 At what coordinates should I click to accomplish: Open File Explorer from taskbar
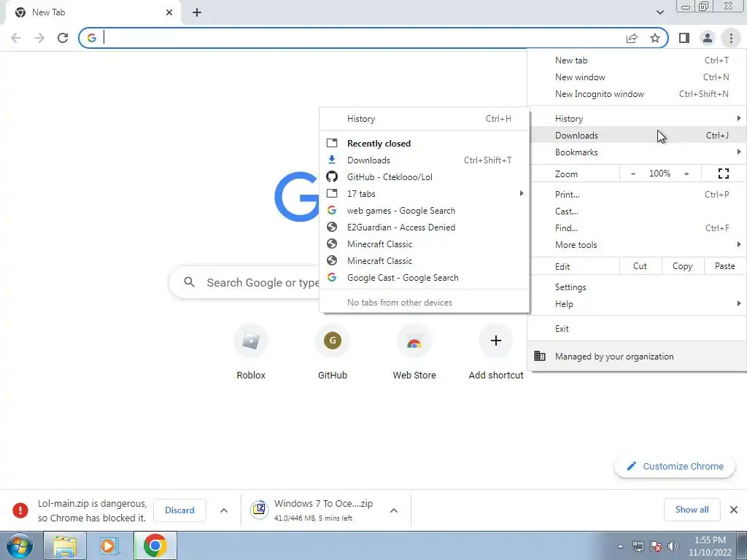point(65,545)
